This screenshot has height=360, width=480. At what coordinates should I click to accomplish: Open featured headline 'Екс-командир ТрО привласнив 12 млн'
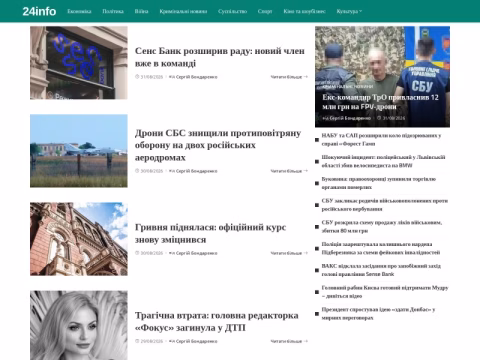coord(380,102)
